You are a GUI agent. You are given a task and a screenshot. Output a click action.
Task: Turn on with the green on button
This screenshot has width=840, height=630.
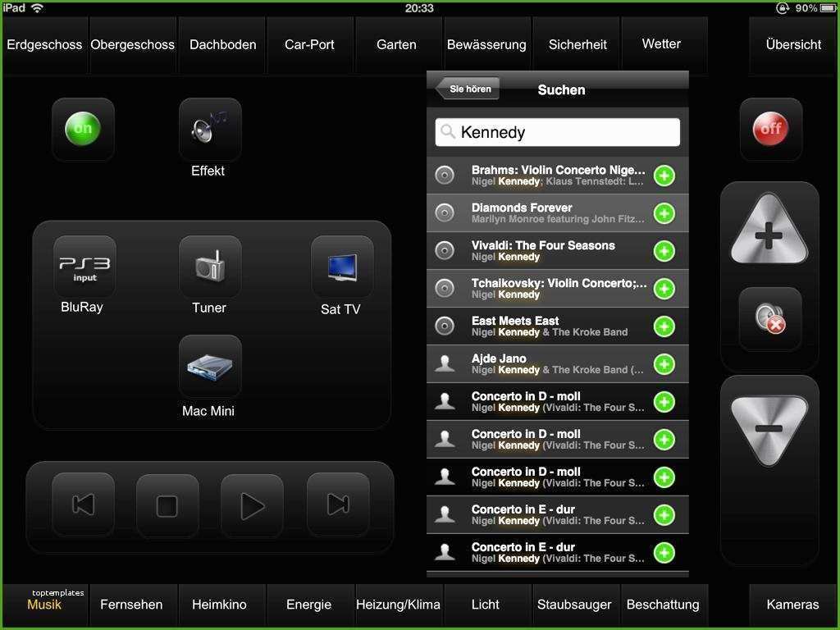83,129
